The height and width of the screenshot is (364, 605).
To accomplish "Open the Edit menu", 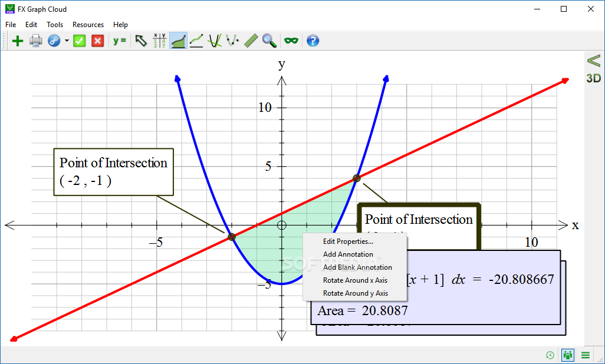I will point(31,25).
